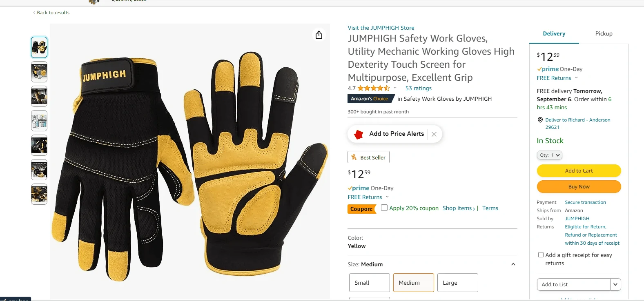Select the first product thumbnail image
Viewport: 644px width, 301px height.
pos(39,47)
